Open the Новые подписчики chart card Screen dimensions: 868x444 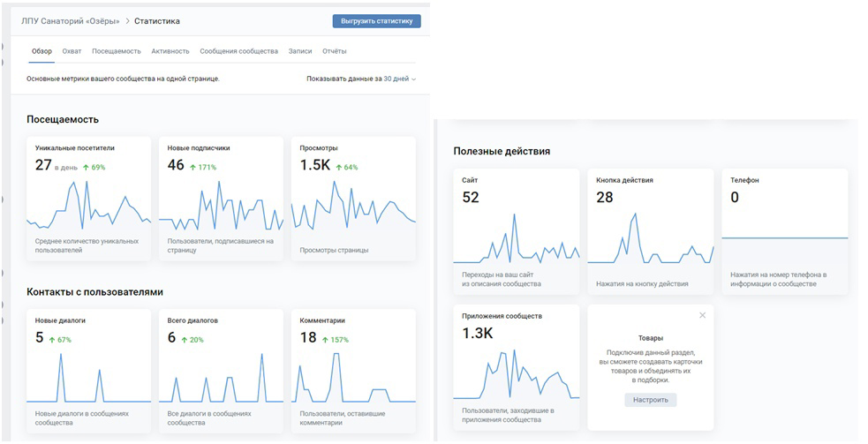click(x=221, y=199)
